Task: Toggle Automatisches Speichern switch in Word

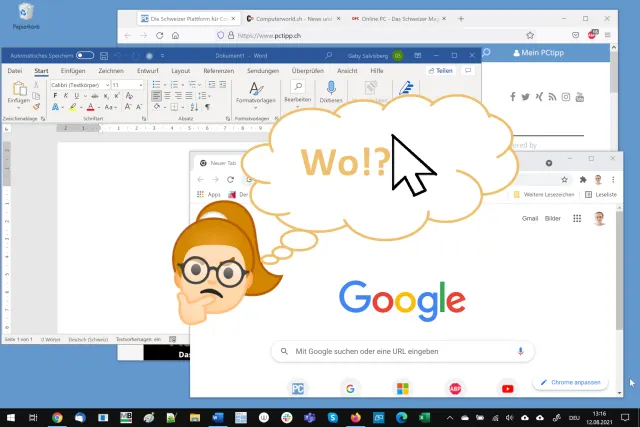Action: tap(85, 56)
